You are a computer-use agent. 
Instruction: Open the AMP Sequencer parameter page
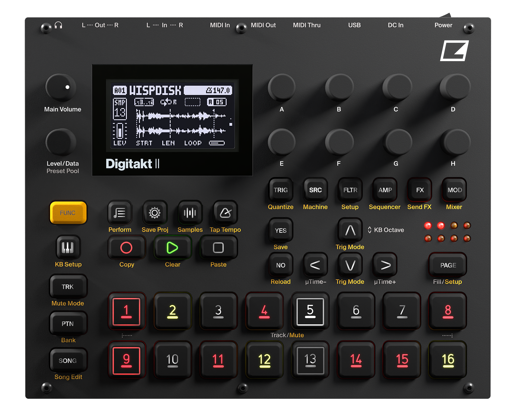tap(385, 189)
